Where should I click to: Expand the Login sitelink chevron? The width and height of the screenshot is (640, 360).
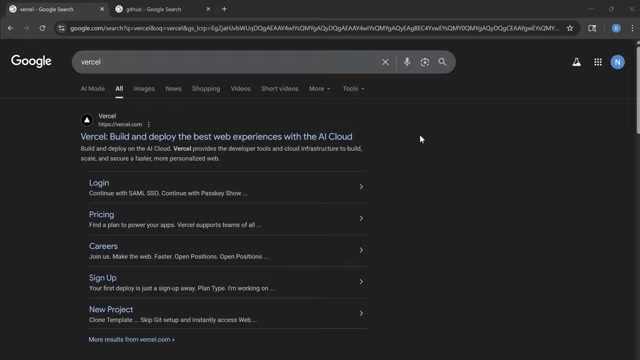click(361, 187)
